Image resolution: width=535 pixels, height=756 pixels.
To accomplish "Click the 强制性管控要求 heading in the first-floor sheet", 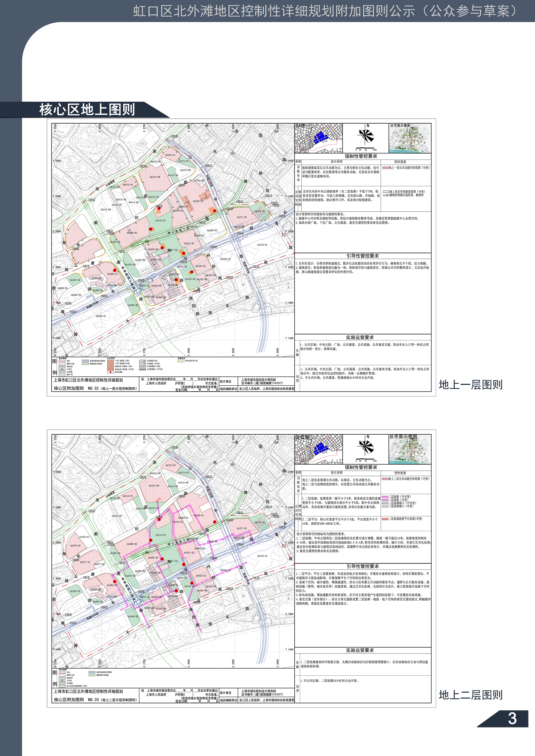I will pyautogui.click(x=361, y=156).
